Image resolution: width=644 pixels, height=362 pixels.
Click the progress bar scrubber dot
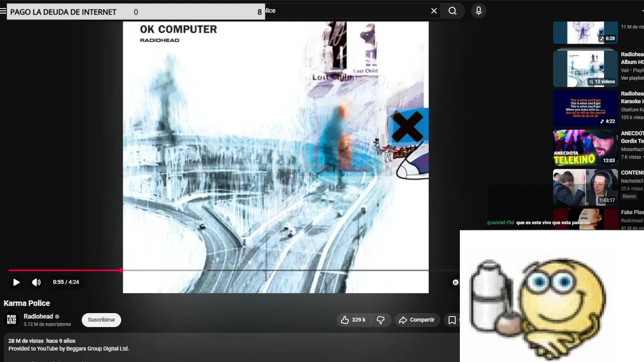click(121, 270)
